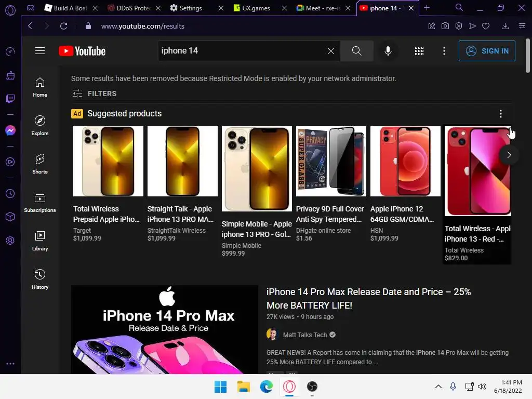Open Windows Start menu
The height and width of the screenshot is (399, 532).
(x=220, y=387)
